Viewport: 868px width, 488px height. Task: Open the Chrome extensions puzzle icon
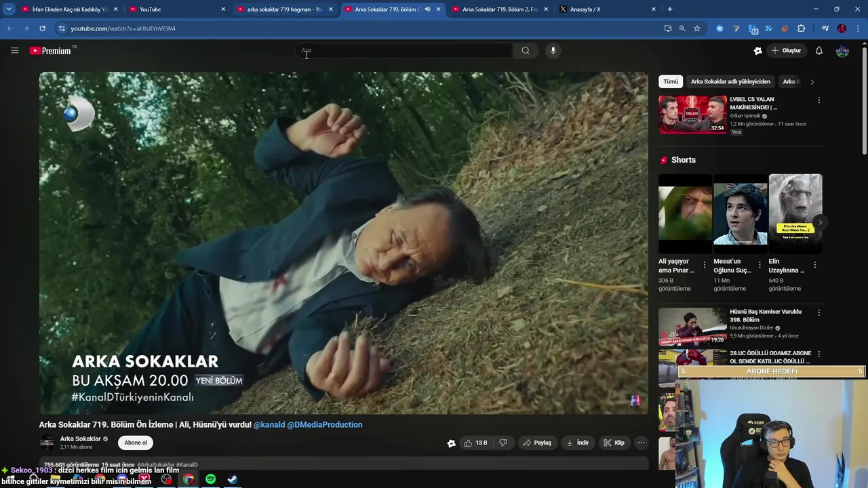(802, 28)
